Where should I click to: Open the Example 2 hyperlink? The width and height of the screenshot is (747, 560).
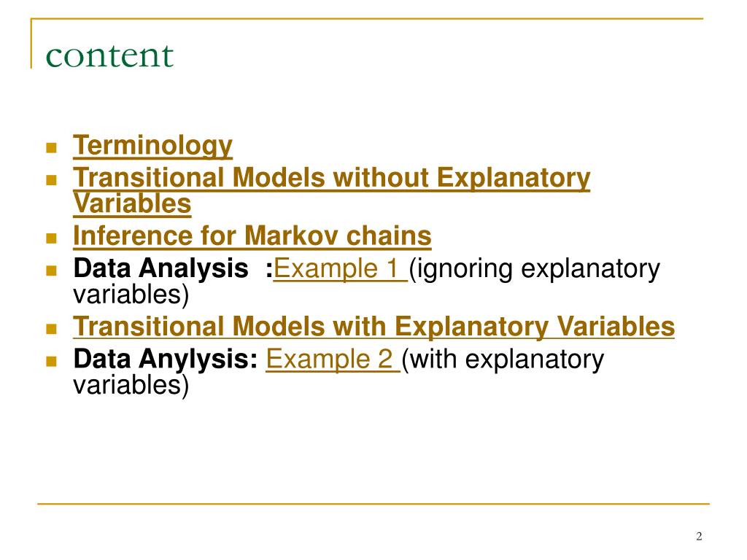tap(333, 359)
